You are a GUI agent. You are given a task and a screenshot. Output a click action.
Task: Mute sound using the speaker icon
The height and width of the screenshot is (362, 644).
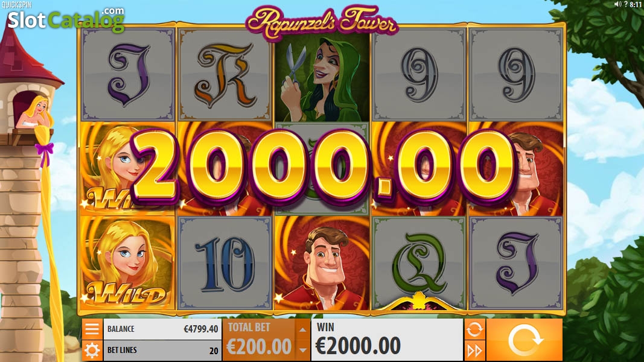[617, 4]
